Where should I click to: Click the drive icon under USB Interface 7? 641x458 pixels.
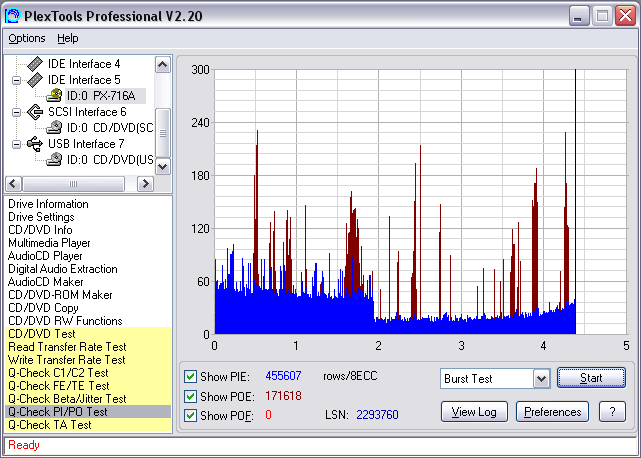click(x=54, y=159)
